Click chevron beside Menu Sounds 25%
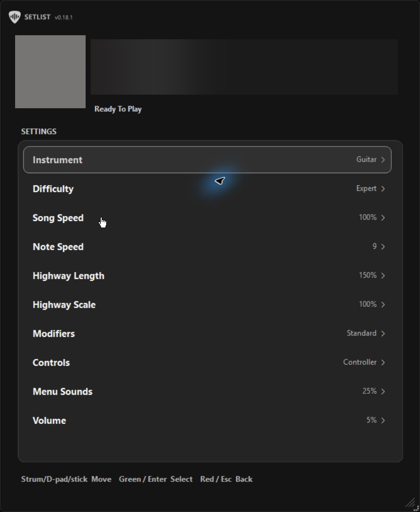This screenshot has width=420, height=512. tap(383, 391)
